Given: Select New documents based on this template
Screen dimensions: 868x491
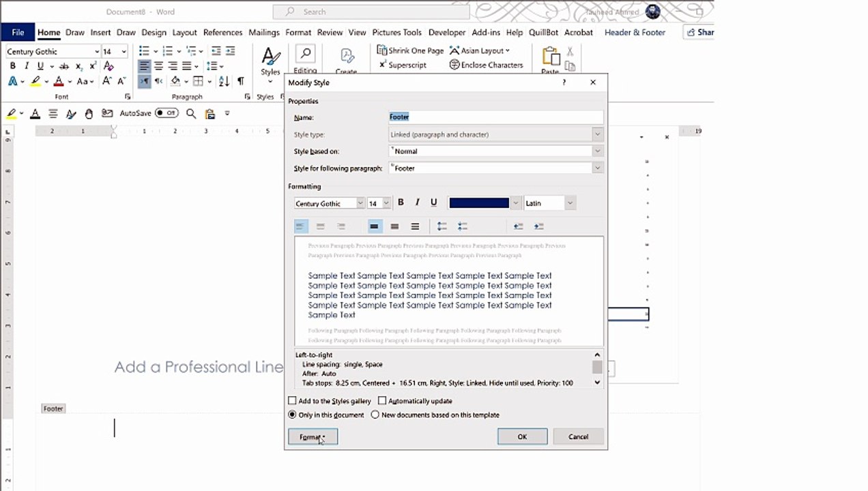Looking at the screenshot, I should 375,415.
